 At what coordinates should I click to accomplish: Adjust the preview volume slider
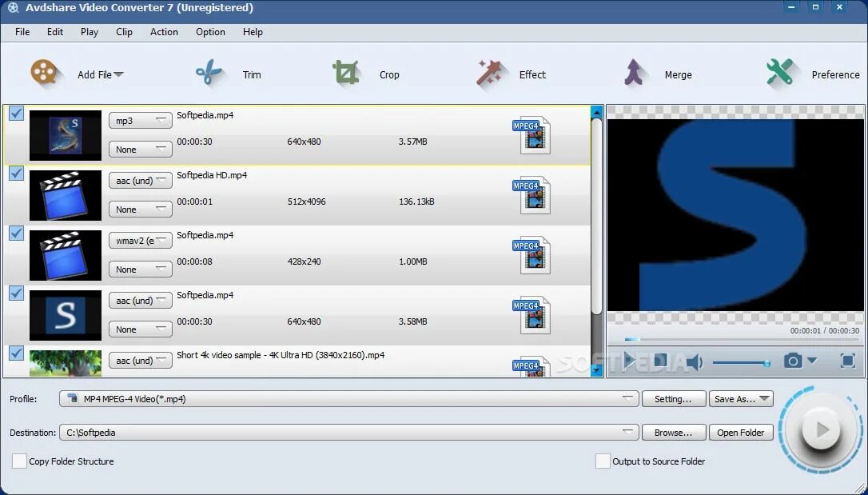[x=741, y=363]
